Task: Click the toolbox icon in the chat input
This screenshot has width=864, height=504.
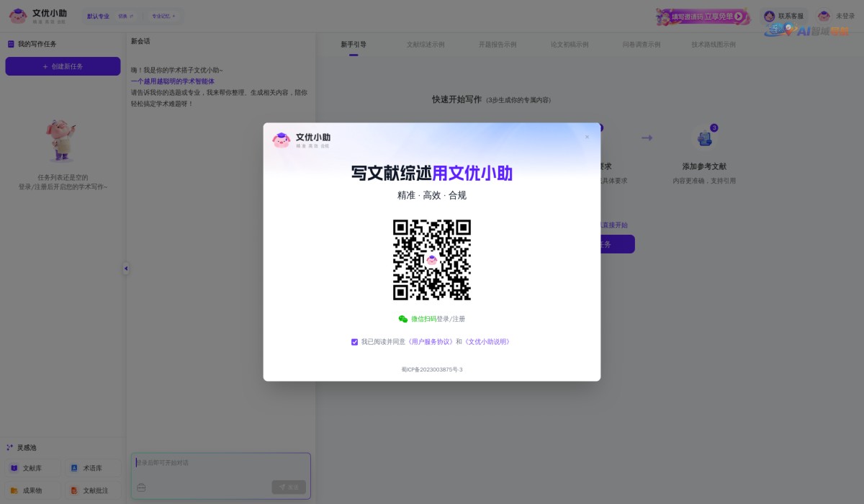Action: [141, 487]
